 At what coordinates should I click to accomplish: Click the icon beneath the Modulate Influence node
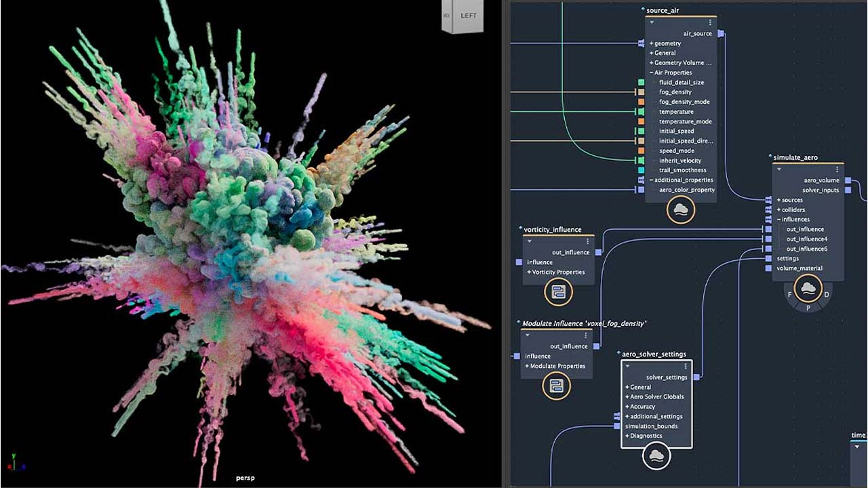(556, 385)
